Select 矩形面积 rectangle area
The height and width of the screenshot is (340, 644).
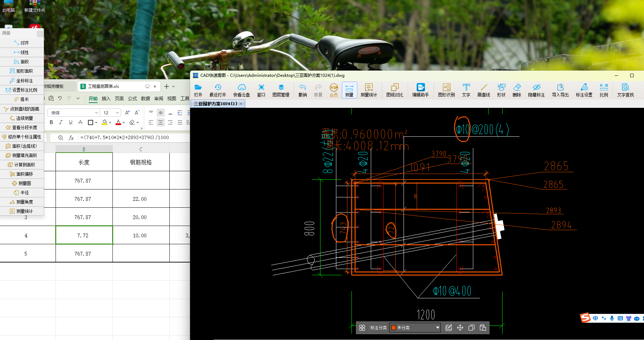22,71
